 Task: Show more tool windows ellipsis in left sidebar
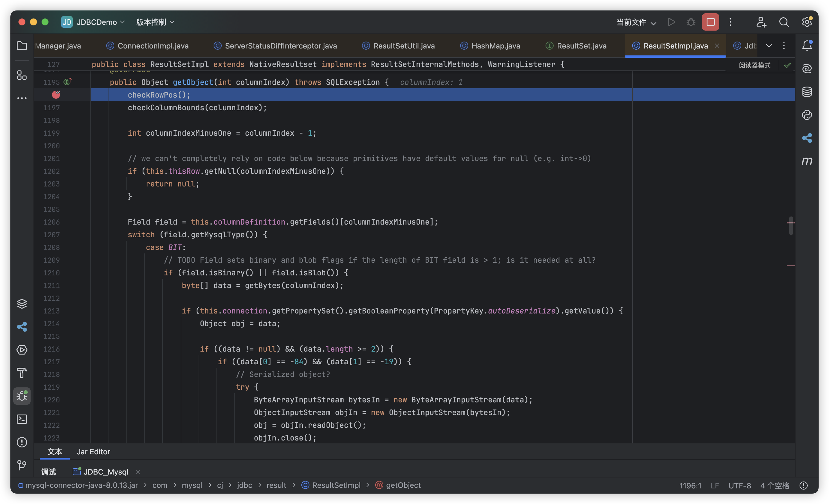pos(22,98)
